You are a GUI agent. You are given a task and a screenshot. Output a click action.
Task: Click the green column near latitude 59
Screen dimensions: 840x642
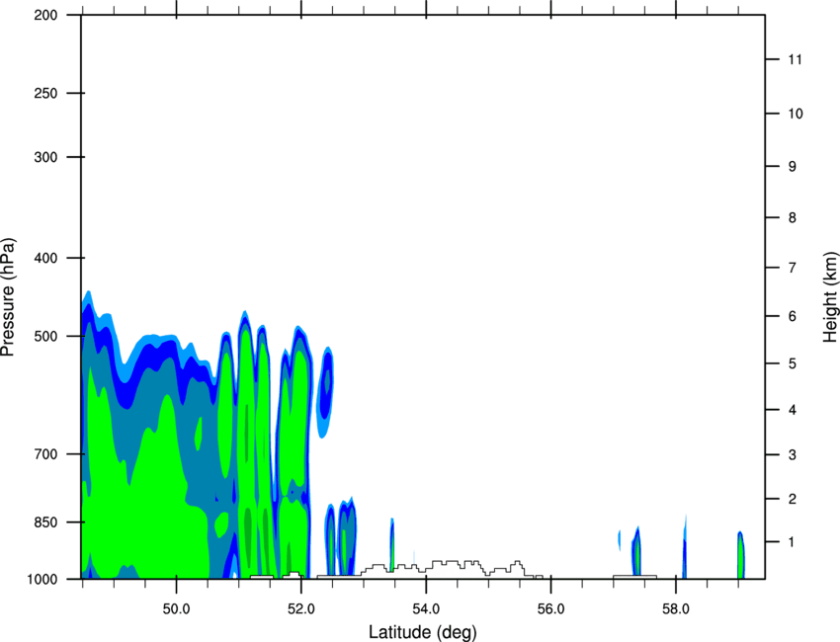click(740, 556)
